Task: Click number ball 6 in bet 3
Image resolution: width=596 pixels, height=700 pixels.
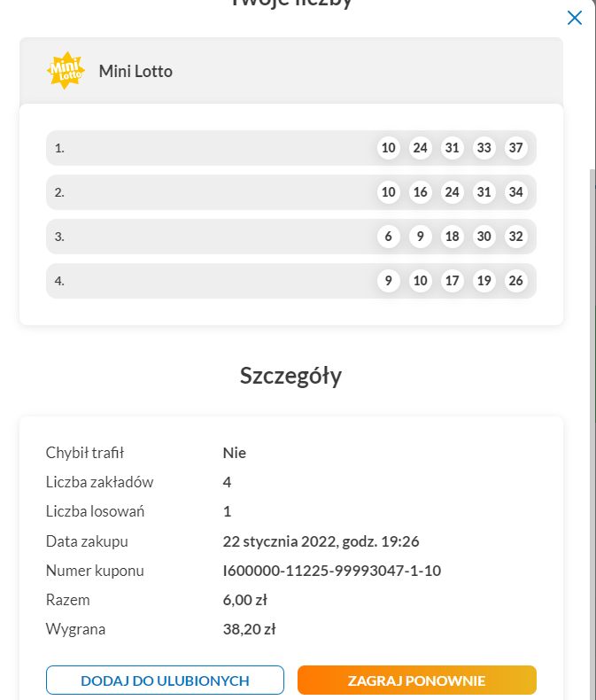Action: (x=389, y=237)
